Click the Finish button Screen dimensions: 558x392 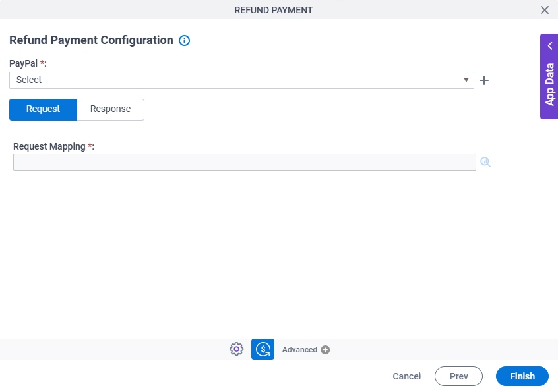coord(522,376)
